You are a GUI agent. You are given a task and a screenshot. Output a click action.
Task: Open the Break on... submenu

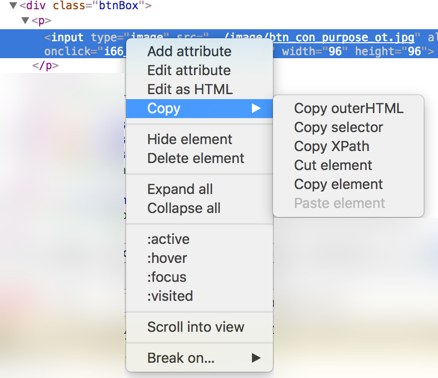199,358
